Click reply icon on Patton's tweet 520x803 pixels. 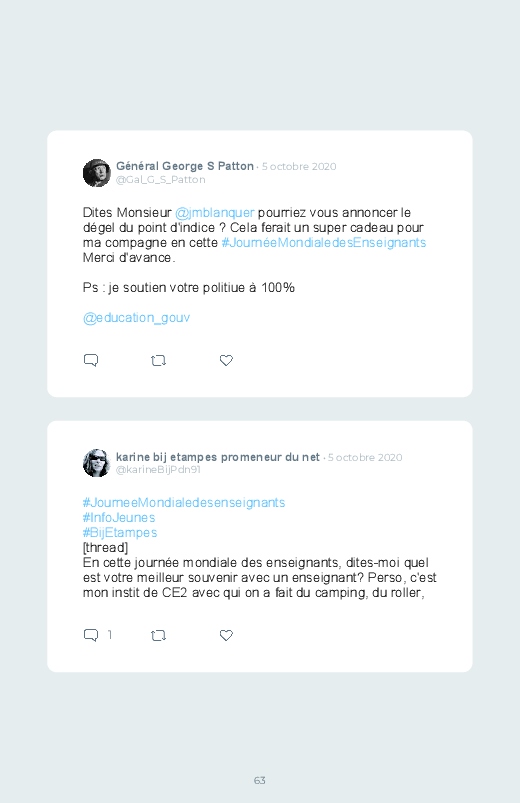tap(91, 361)
